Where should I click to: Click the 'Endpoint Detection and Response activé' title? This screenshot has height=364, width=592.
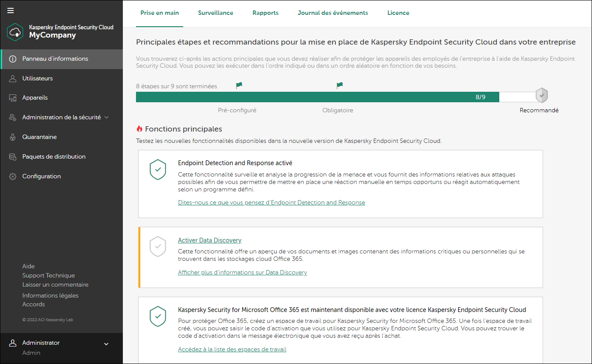[x=235, y=163]
